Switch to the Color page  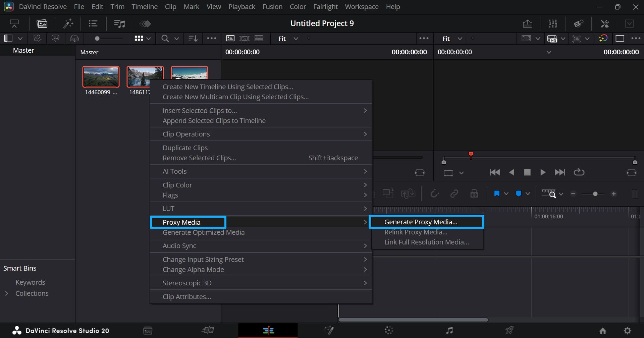click(x=389, y=330)
